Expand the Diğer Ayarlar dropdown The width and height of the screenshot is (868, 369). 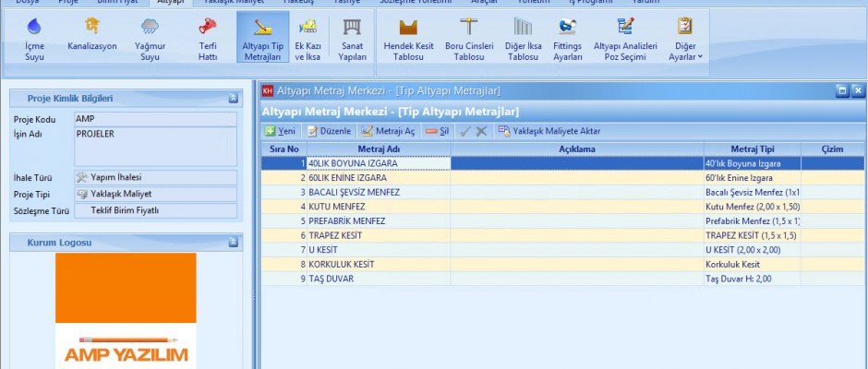point(685,40)
